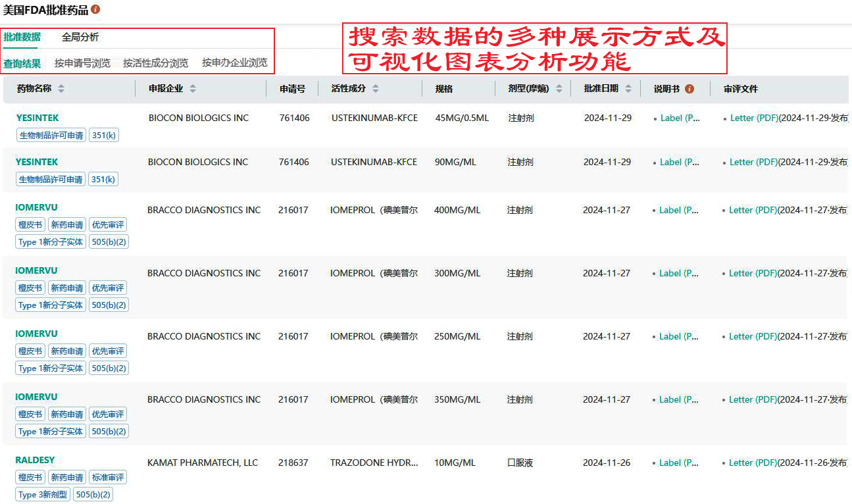852x504 pixels.
Task: Open YESINTEK drug name in the 45MG/0.5ML row
Action: (x=38, y=118)
